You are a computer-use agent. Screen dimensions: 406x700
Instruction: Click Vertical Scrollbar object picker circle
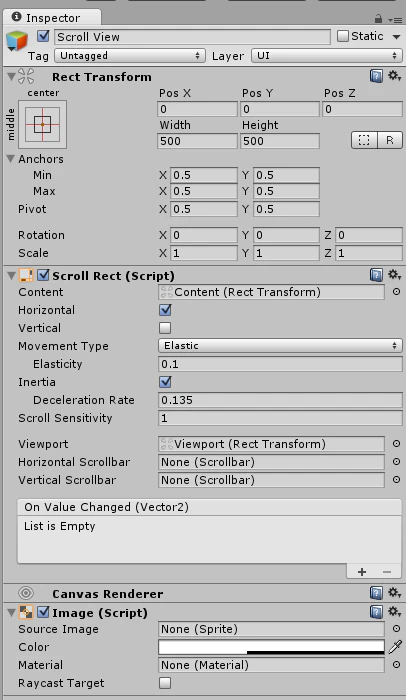click(396, 480)
